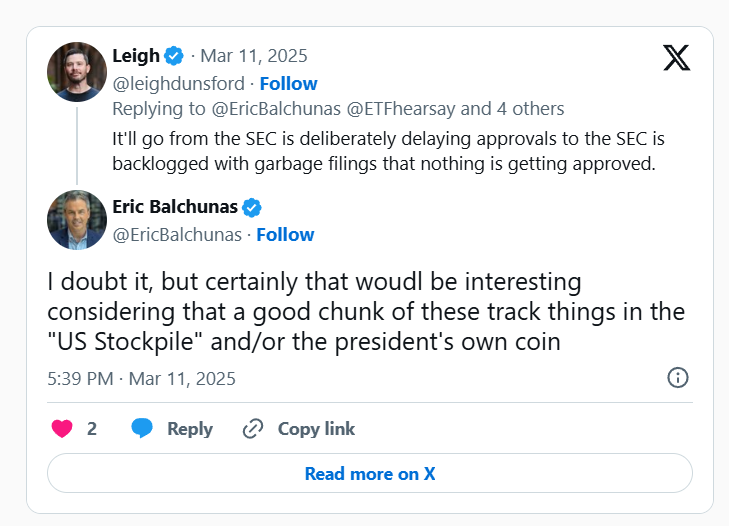Viewport: 729px width, 526px height.
Task: Click the Copy link text
Action: point(316,429)
